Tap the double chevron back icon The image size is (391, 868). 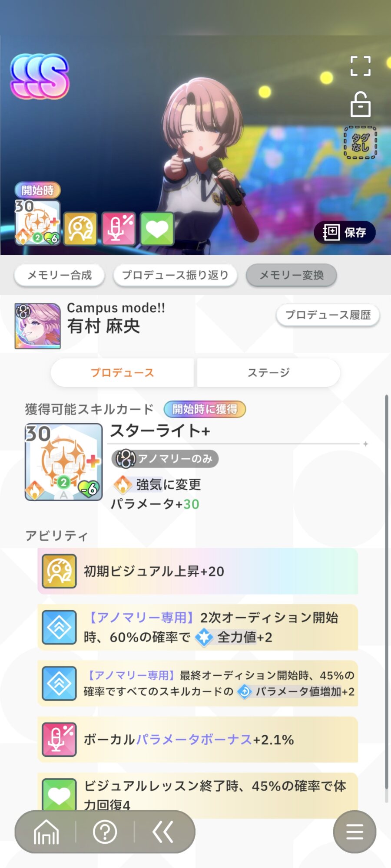163,832
